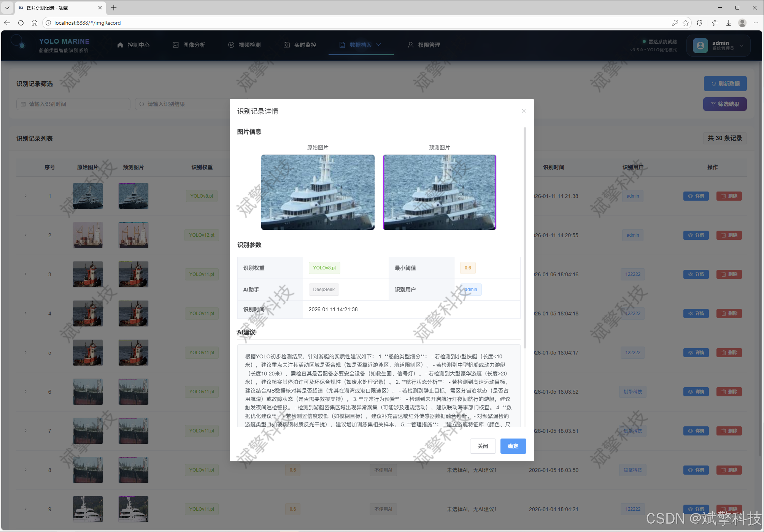764x532 pixels.
Task: Expand row 1 in the record list
Action: tap(25, 196)
